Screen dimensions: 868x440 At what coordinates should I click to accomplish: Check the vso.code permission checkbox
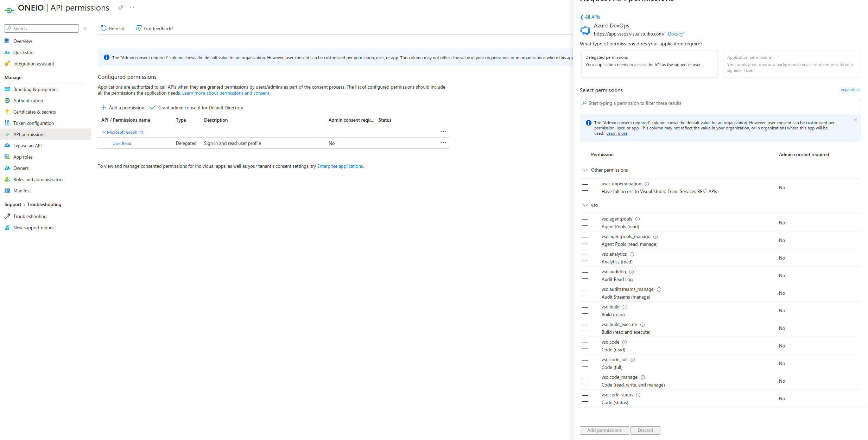coord(585,346)
